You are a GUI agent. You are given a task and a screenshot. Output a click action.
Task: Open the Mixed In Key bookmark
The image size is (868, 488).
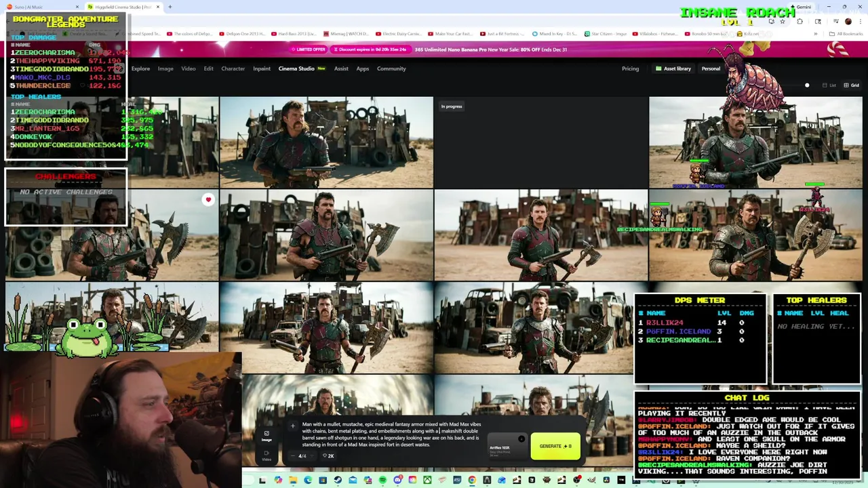coord(555,34)
